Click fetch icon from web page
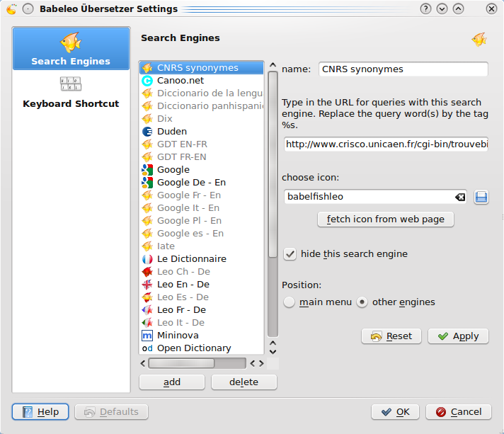504x434 pixels. pyautogui.click(x=385, y=219)
